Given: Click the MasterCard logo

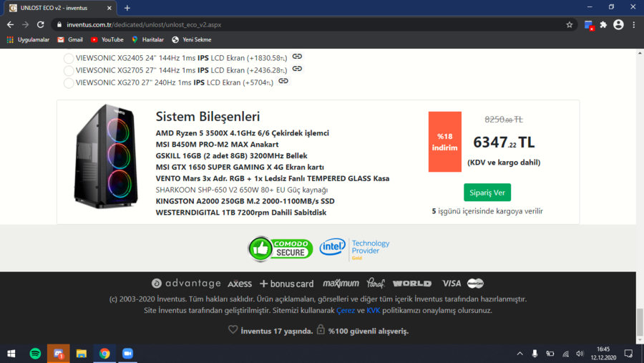Looking at the screenshot, I should point(476,284).
